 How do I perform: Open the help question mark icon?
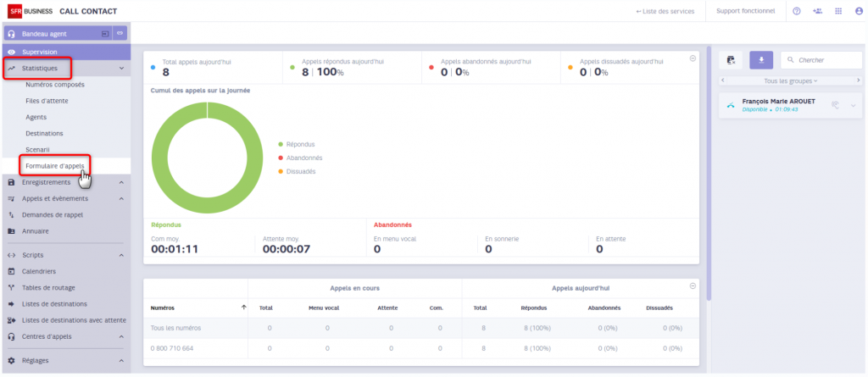point(797,11)
